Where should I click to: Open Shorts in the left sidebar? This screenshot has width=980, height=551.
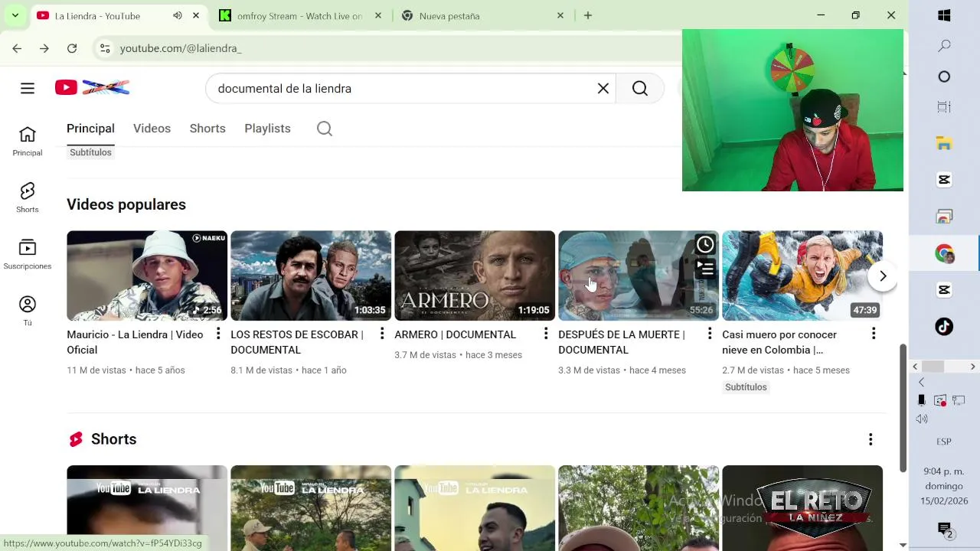(28, 198)
